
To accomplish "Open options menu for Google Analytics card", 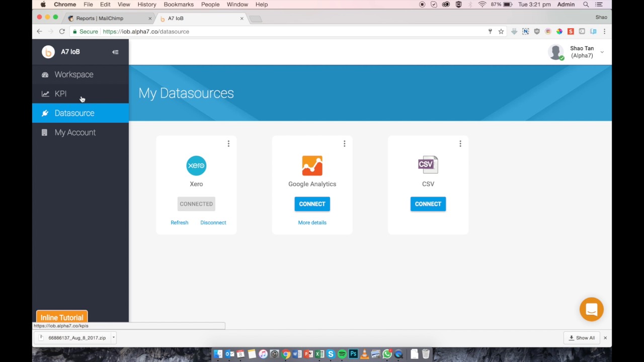I will (344, 144).
